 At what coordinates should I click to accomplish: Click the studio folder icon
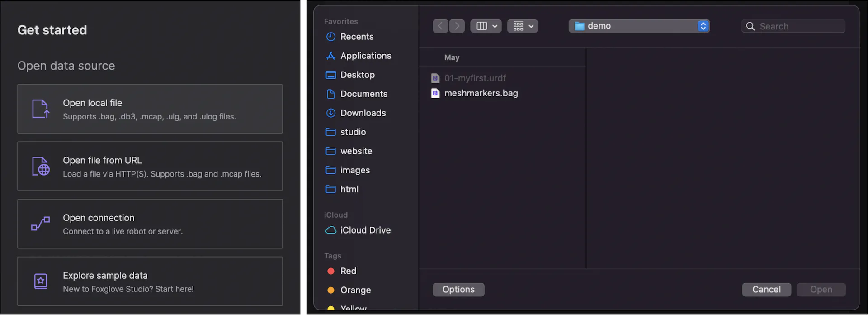pos(331,132)
